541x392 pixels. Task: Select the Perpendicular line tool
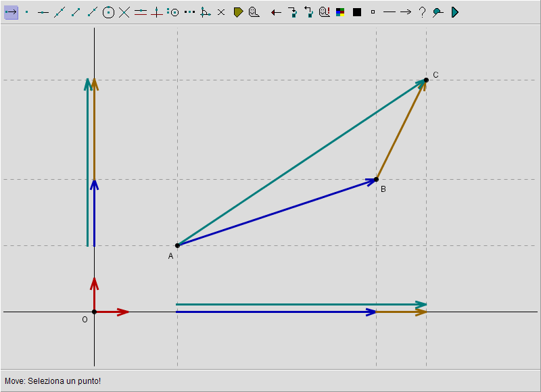click(x=157, y=12)
